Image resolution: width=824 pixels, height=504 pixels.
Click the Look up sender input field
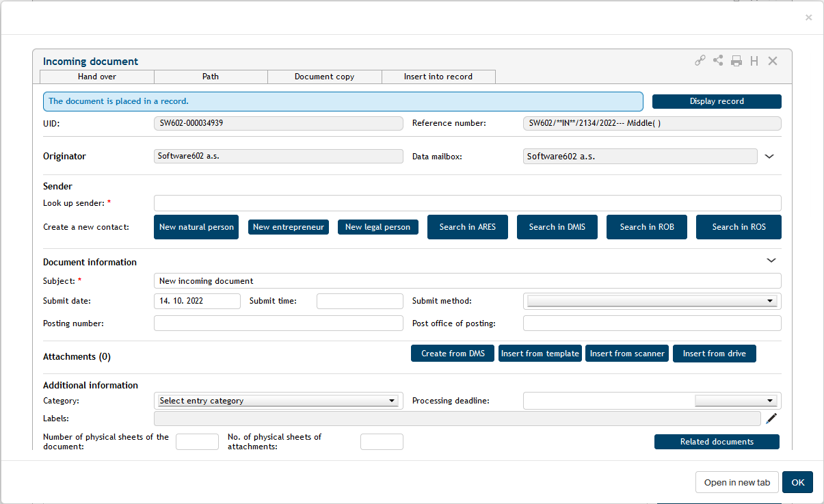467,203
